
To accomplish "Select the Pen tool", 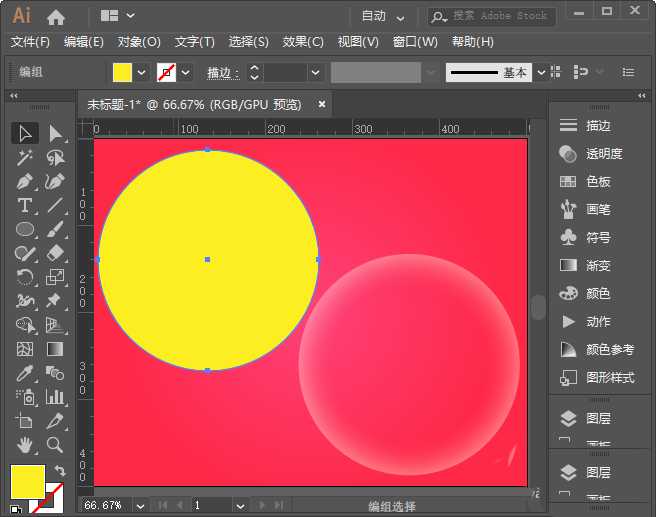I will (25, 182).
